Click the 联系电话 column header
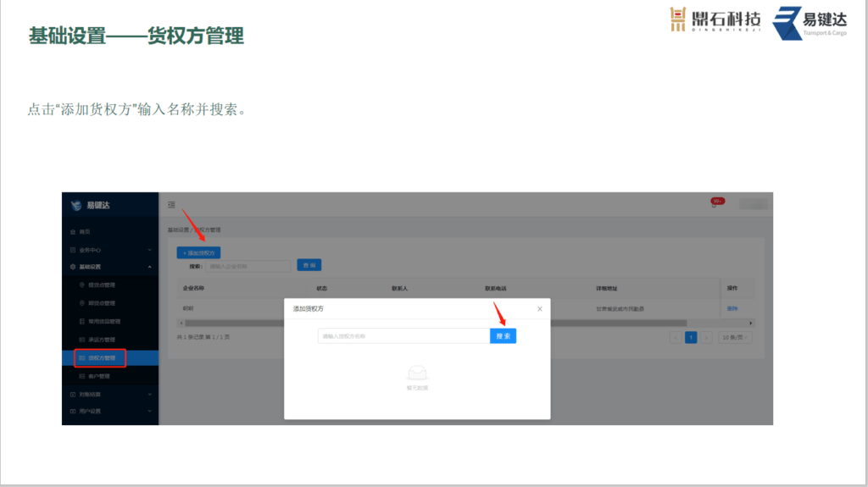This screenshot has height=487, width=868. click(495, 288)
